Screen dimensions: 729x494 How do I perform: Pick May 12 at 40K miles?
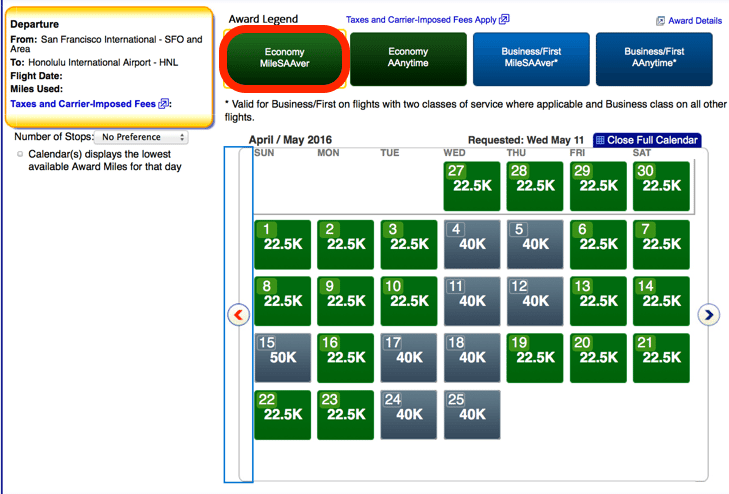coord(535,301)
